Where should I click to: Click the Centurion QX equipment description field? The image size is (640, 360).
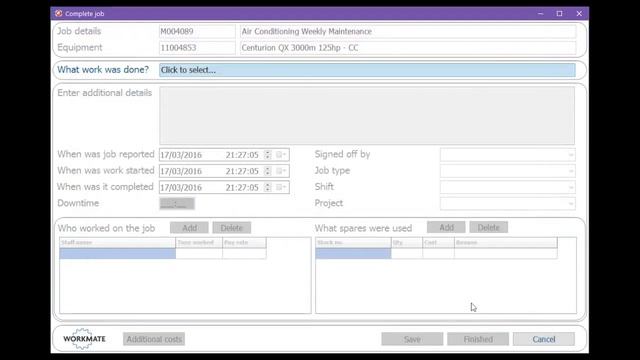pos(408,48)
